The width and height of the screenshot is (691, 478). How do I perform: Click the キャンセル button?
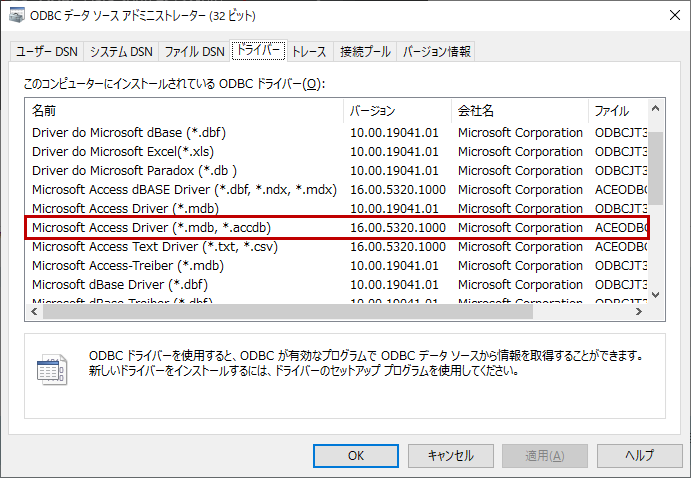point(450,456)
